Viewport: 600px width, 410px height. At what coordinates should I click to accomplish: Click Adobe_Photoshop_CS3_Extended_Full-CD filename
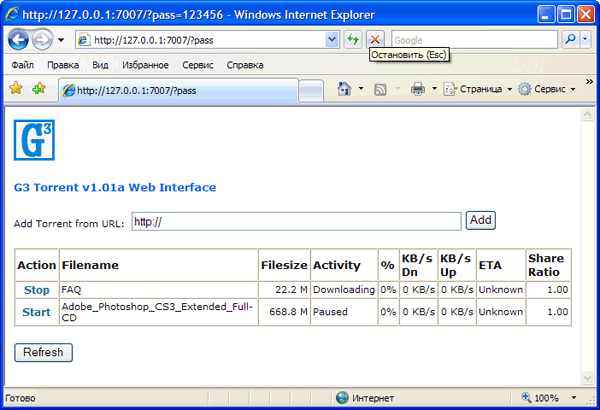[x=157, y=312]
